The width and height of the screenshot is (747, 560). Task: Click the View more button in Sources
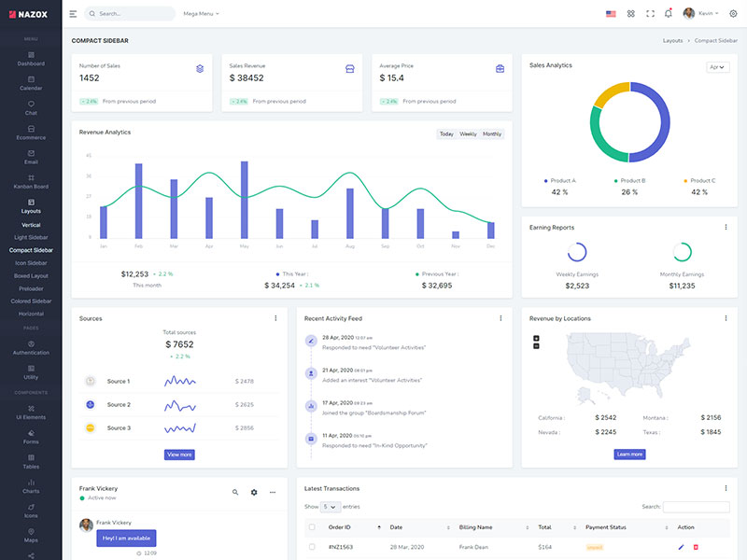click(179, 455)
